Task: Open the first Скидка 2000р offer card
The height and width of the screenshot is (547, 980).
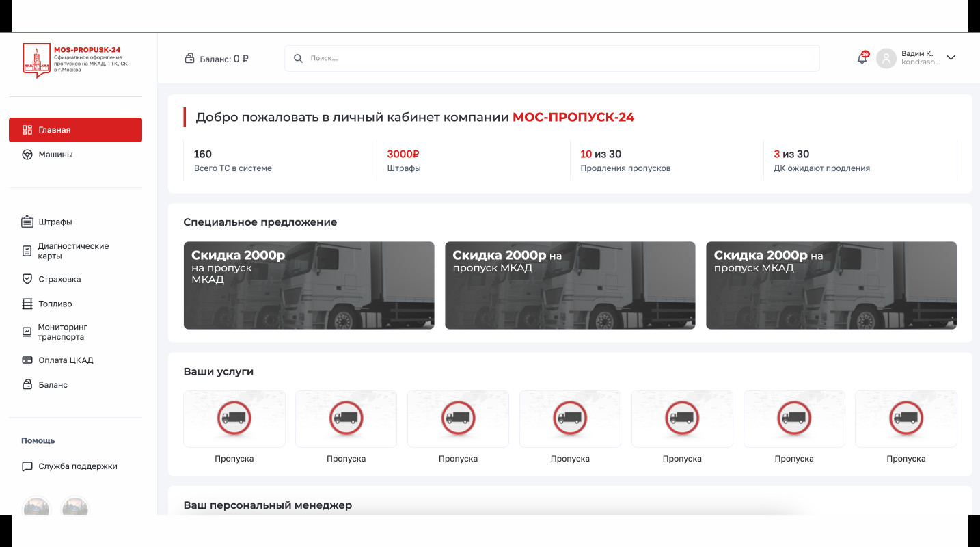Action: pos(309,285)
